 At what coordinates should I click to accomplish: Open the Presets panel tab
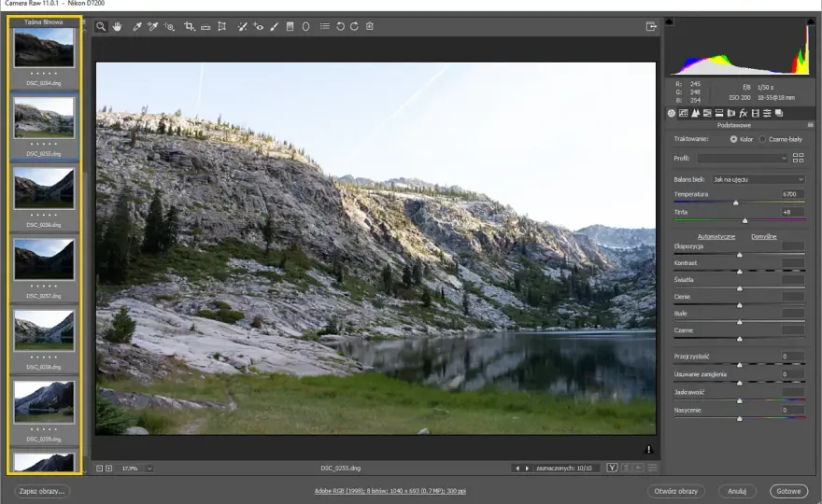point(767,113)
